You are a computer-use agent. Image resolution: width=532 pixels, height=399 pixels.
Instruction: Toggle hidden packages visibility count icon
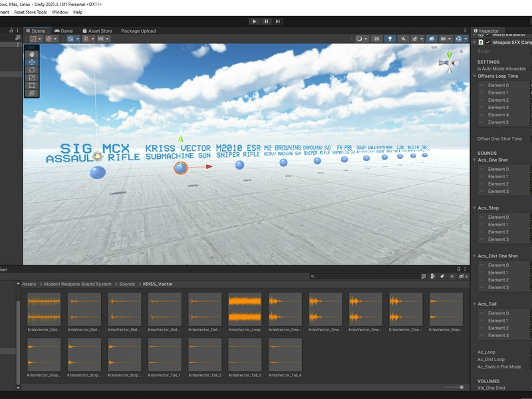pos(463,277)
